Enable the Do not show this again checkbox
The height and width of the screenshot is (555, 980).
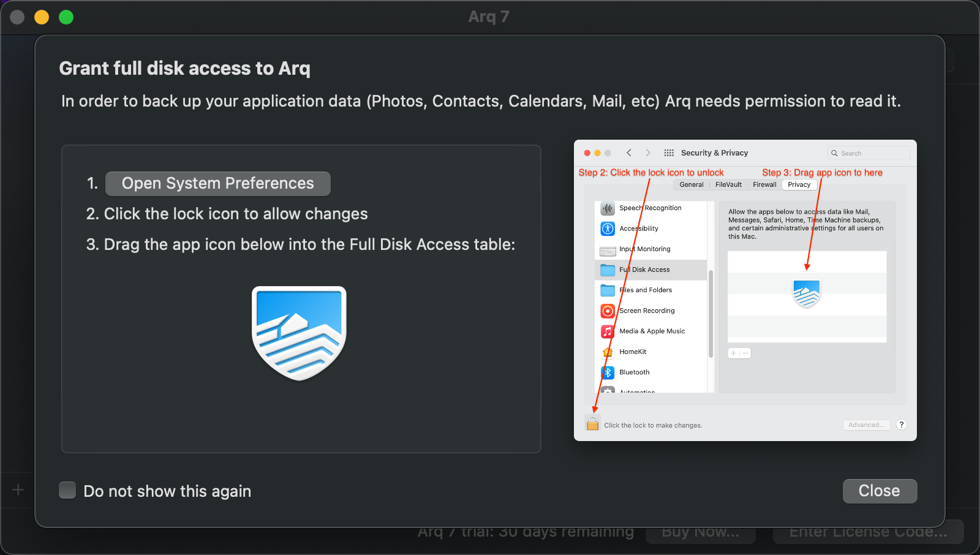point(67,491)
